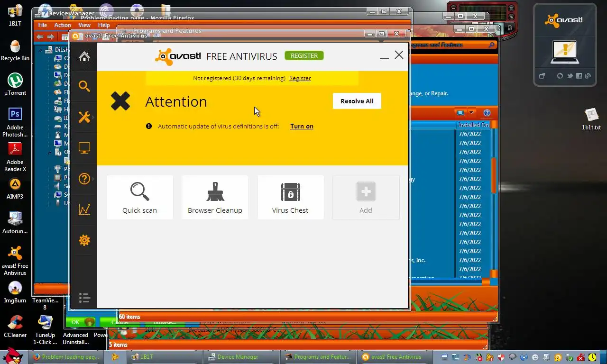Click the Angry Birds Start button
The image size is (607, 364).
[x=12, y=356]
